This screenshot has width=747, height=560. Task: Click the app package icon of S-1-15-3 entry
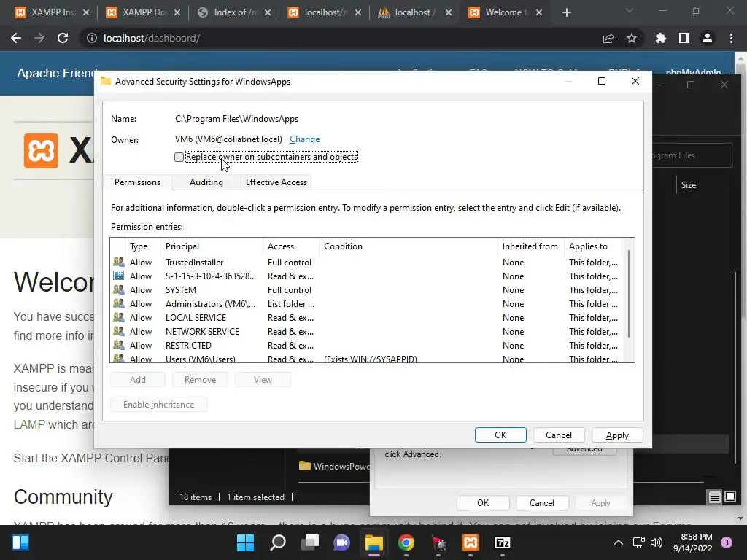click(x=119, y=276)
